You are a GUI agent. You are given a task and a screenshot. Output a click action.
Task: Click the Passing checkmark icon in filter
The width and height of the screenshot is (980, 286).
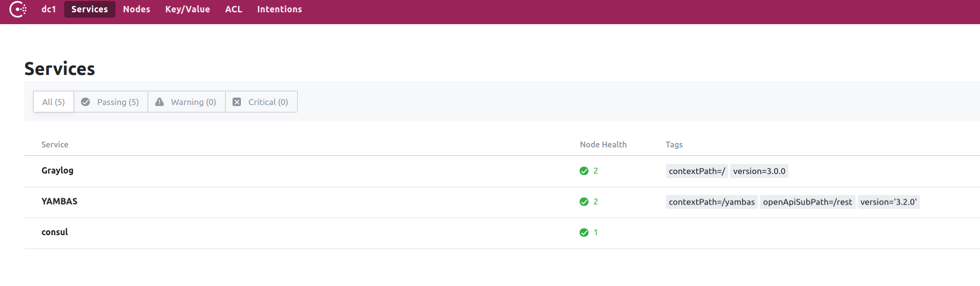tap(85, 102)
